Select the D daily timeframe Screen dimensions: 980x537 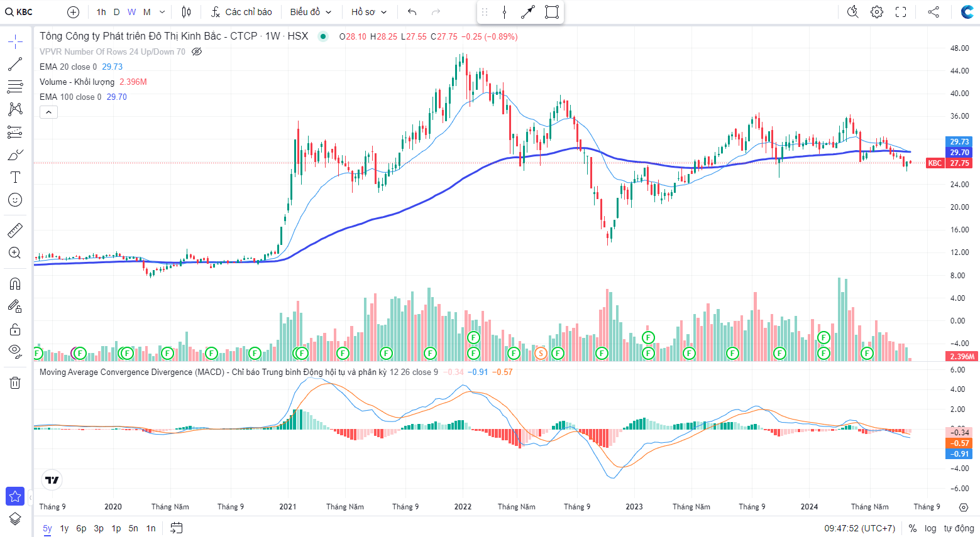[x=116, y=12]
